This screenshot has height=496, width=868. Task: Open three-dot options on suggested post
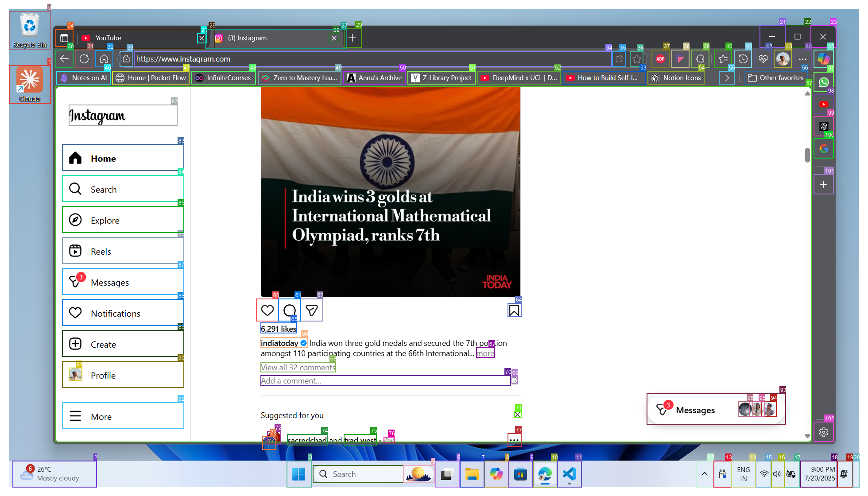coord(514,440)
